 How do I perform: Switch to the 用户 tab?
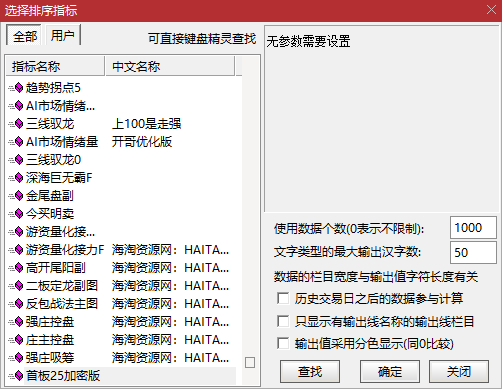pyautogui.click(x=62, y=35)
